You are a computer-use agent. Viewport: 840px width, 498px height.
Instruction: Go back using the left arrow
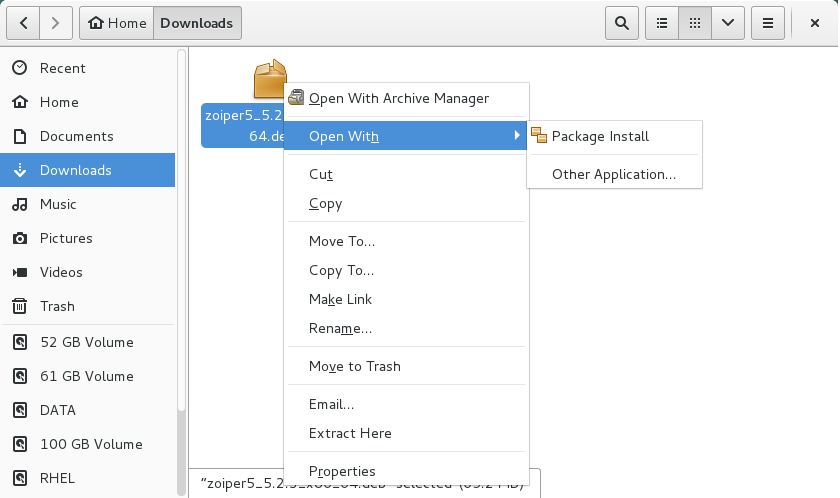point(24,22)
